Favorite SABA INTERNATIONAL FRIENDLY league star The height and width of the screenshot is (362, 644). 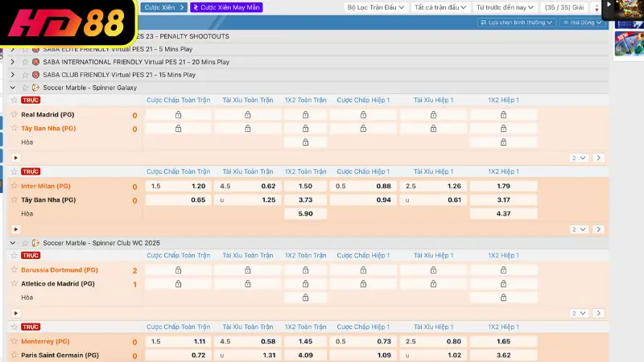point(25,62)
